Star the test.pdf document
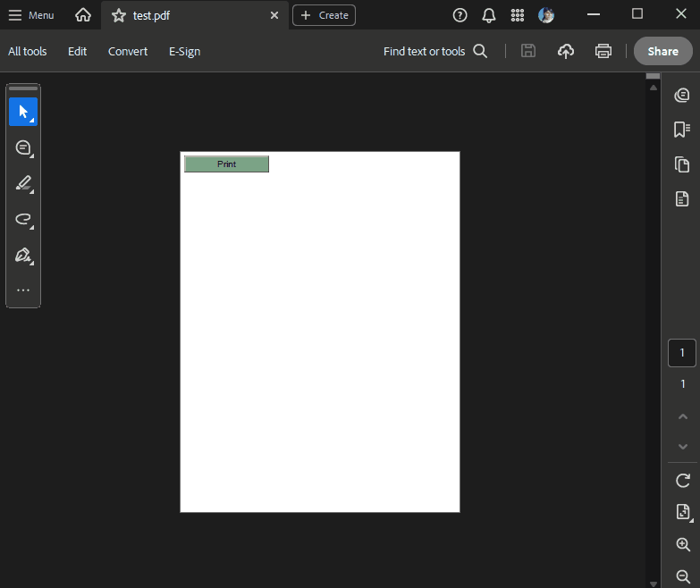The width and height of the screenshot is (700, 588). click(x=119, y=15)
